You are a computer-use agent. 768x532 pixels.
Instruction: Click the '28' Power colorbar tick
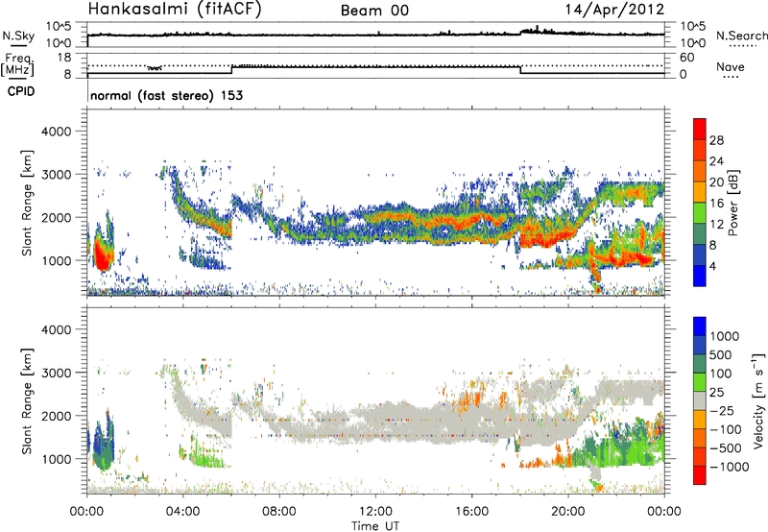point(716,140)
